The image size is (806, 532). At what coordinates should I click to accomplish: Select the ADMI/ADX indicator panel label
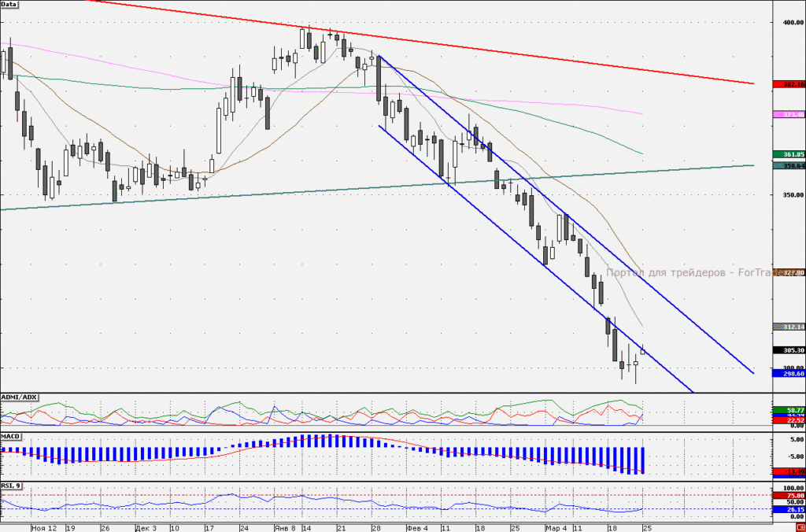point(19,397)
